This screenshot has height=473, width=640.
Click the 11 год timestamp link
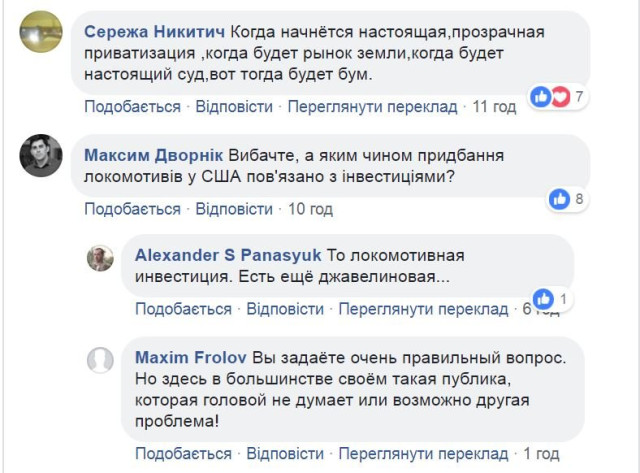[x=494, y=107]
